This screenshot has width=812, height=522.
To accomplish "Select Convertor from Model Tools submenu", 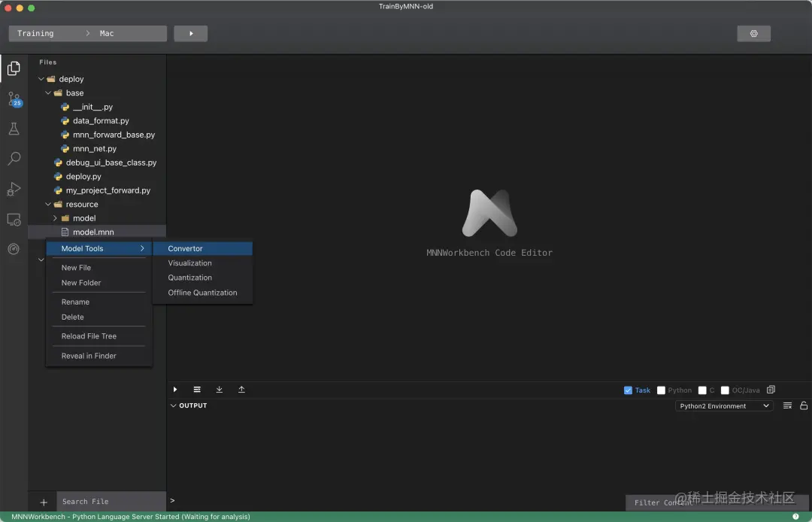I will (202, 248).
